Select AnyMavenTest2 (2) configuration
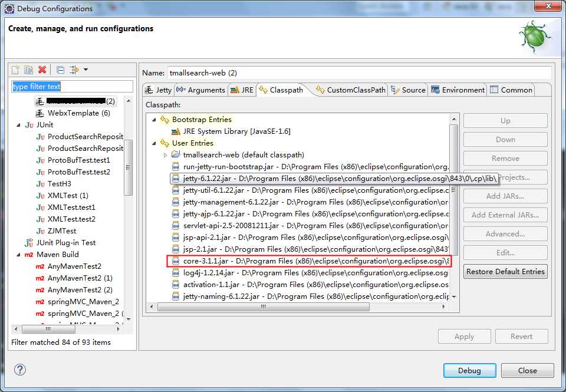This screenshot has width=566, height=392. [80, 290]
